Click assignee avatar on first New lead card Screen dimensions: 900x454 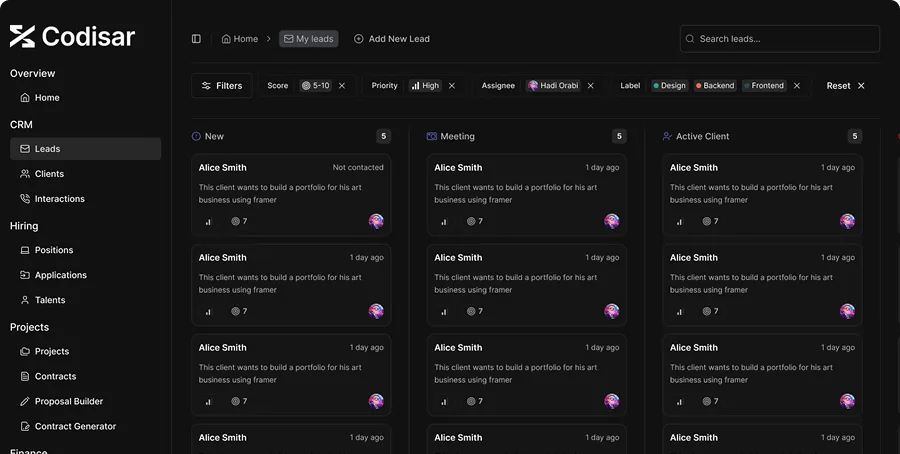(376, 221)
